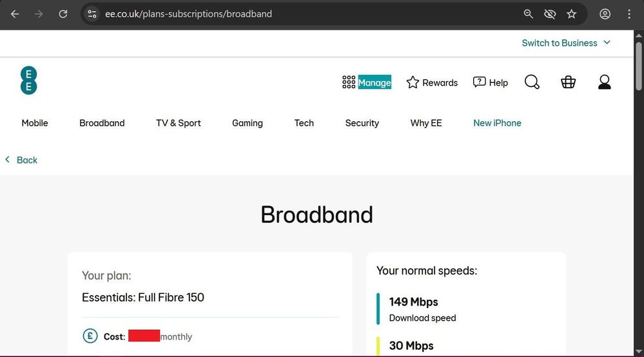Open the Broadband menu item
Image resolution: width=644 pixels, height=357 pixels.
pyautogui.click(x=102, y=123)
